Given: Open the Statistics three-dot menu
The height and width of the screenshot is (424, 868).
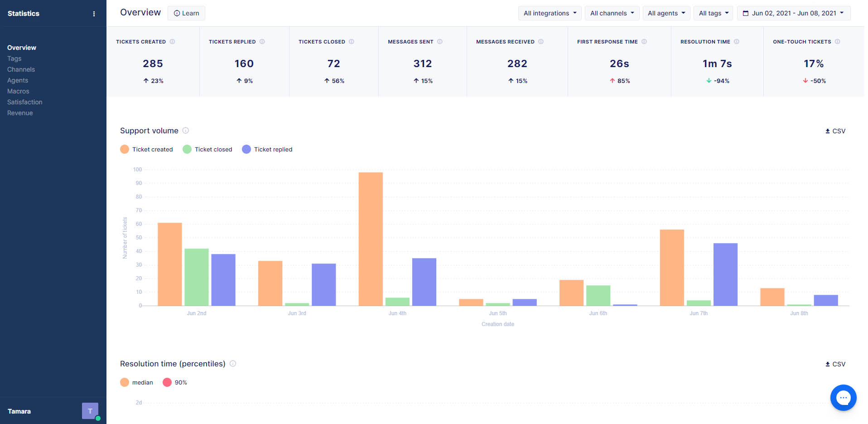Looking at the screenshot, I should coord(94,14).
